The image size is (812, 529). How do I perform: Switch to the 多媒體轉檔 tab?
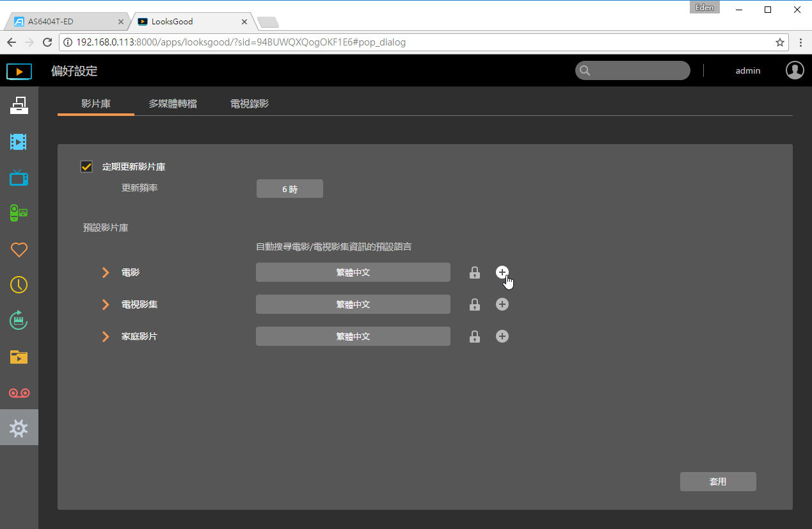(x=173, y=104)
